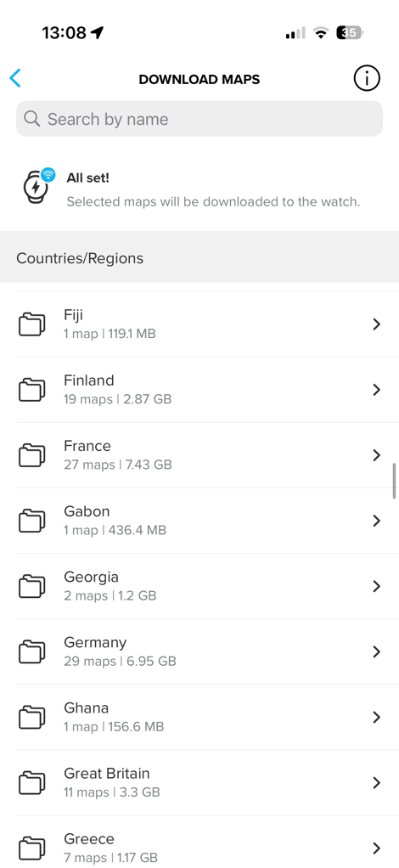
Task: Select the Fiji folder icon
Action: 31,324
